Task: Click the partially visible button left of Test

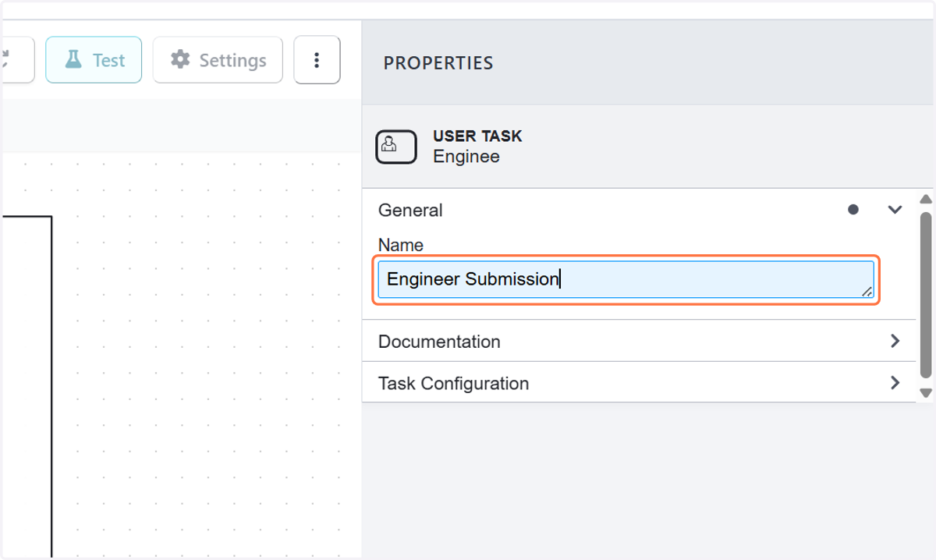Action: coord(17,60)
